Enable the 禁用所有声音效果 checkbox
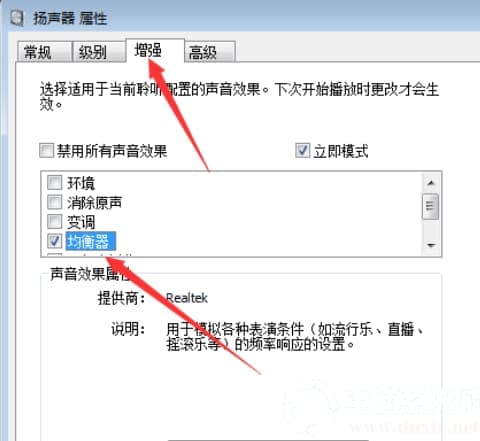Screen dimensions: 480x441 (46, 150)
